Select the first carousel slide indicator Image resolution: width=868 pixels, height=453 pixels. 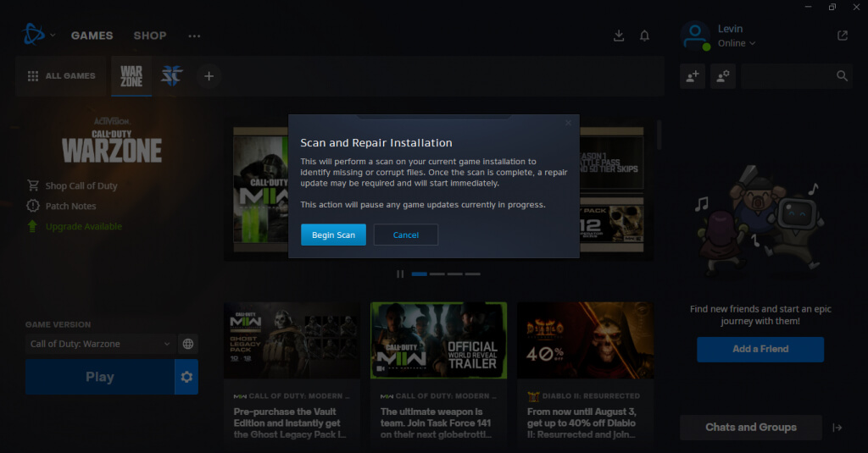pyautogui.click(x=419, y=273)
